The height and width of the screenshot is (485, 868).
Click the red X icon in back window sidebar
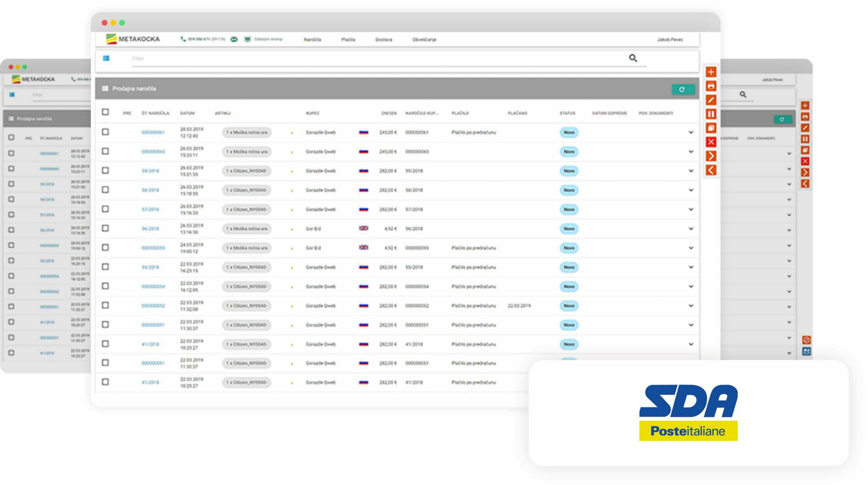(805, 161)
